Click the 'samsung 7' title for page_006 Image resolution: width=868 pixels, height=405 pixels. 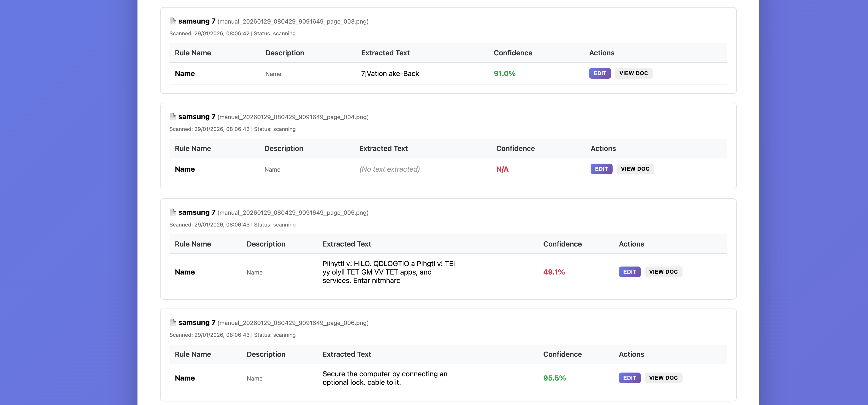(196, 322)
